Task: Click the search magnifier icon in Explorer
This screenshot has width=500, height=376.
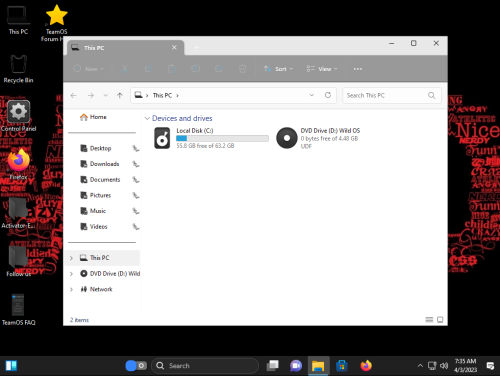Action: (x=432, y=96)
